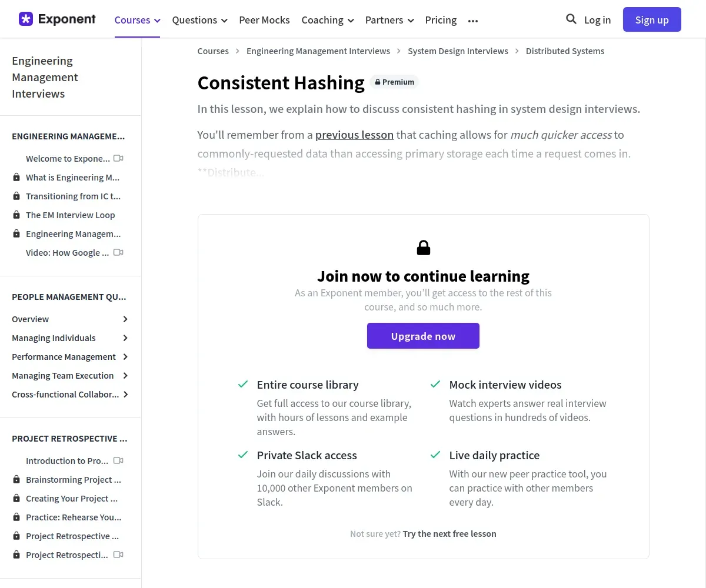Expand the Performance Management section
The height and width of the screenshot is (588, 706).
(x=125, y=357)
